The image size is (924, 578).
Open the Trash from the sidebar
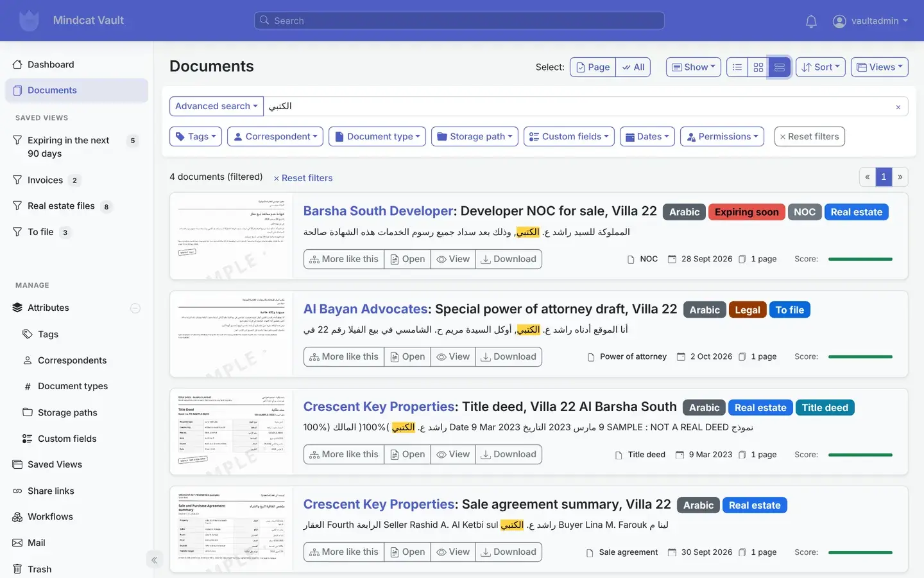[39, 569]
